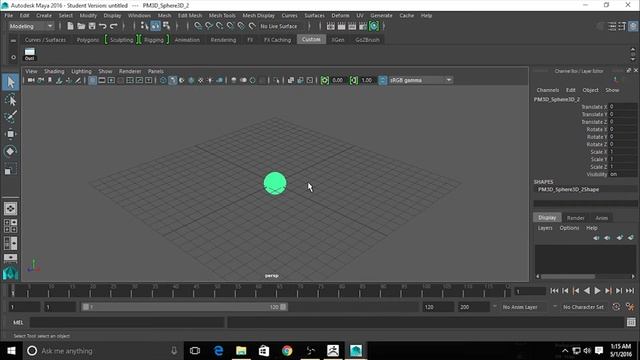Activate the Rotate tool
Viewport: 640px width, 360px height.
click(x=10, y=151)
